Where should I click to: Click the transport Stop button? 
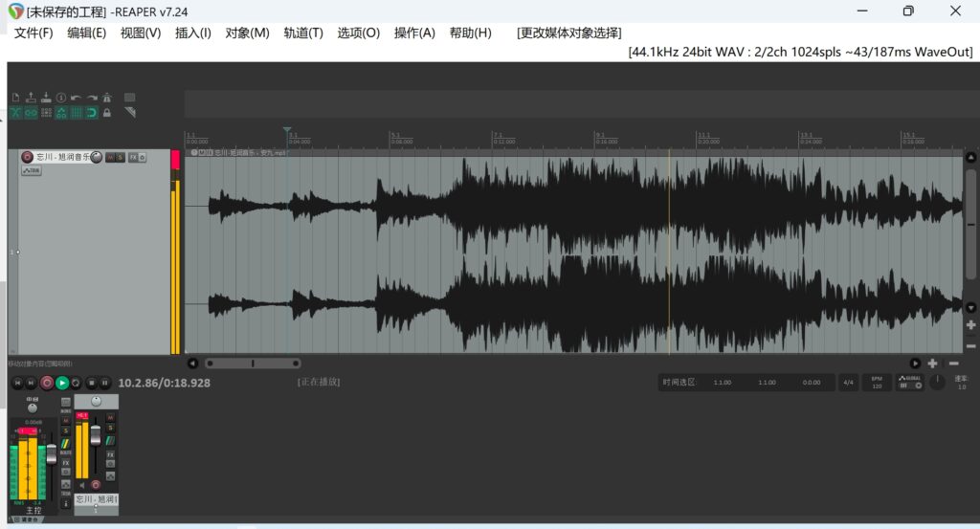tap(92, 383)
